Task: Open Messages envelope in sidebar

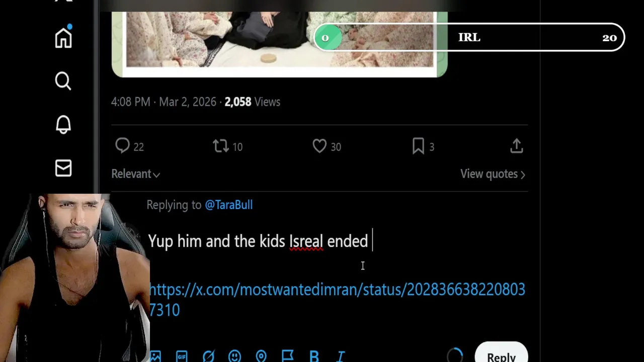Action: (63, 168)
